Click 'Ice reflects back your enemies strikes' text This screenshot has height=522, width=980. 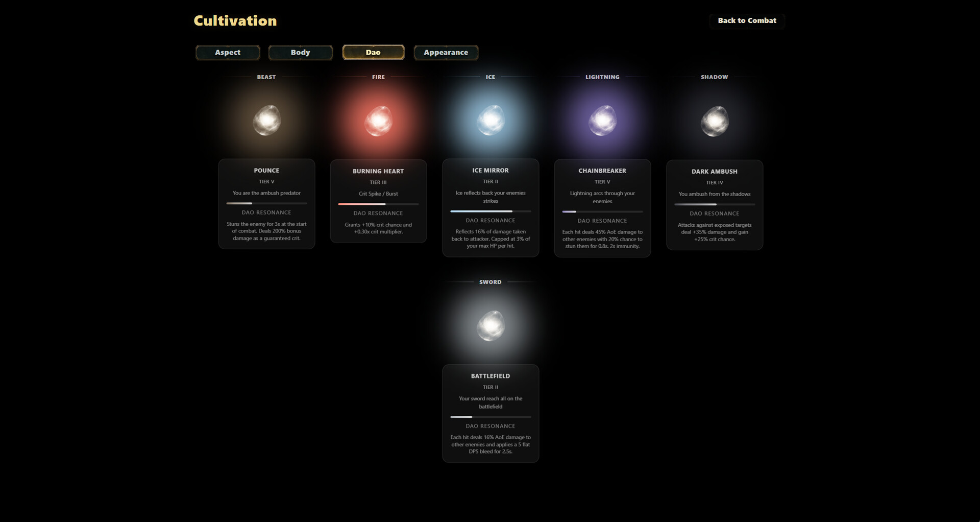(491, 197)
